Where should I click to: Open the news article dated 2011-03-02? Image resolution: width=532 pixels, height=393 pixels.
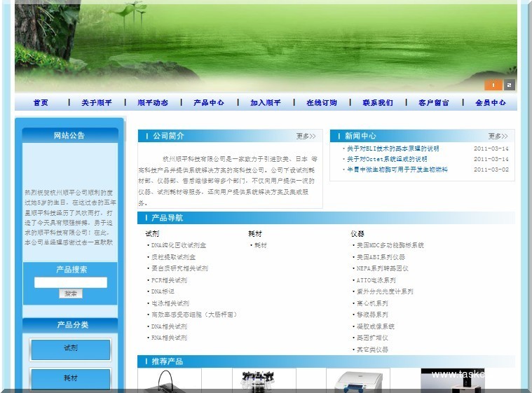click(397, 170)
